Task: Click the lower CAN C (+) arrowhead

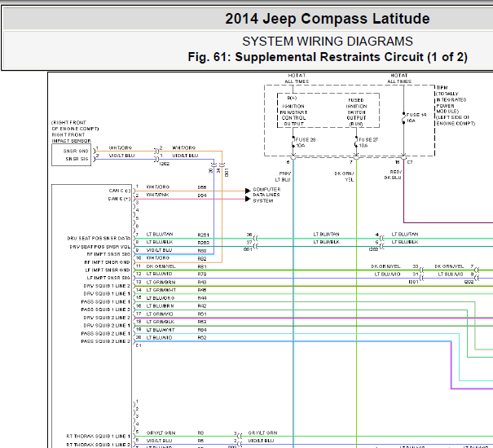Action: click(248, 199)
